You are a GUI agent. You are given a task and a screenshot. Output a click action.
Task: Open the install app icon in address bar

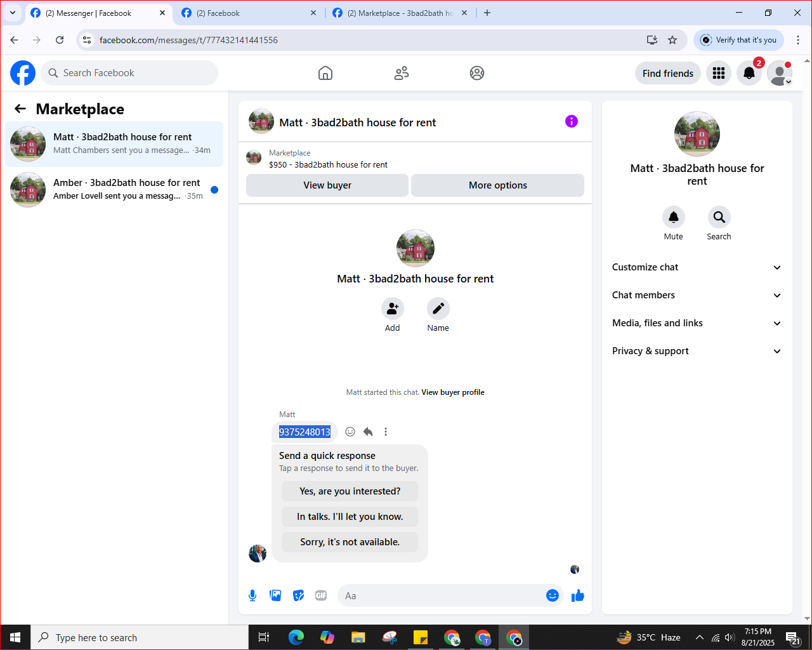(x=652, y=40)
